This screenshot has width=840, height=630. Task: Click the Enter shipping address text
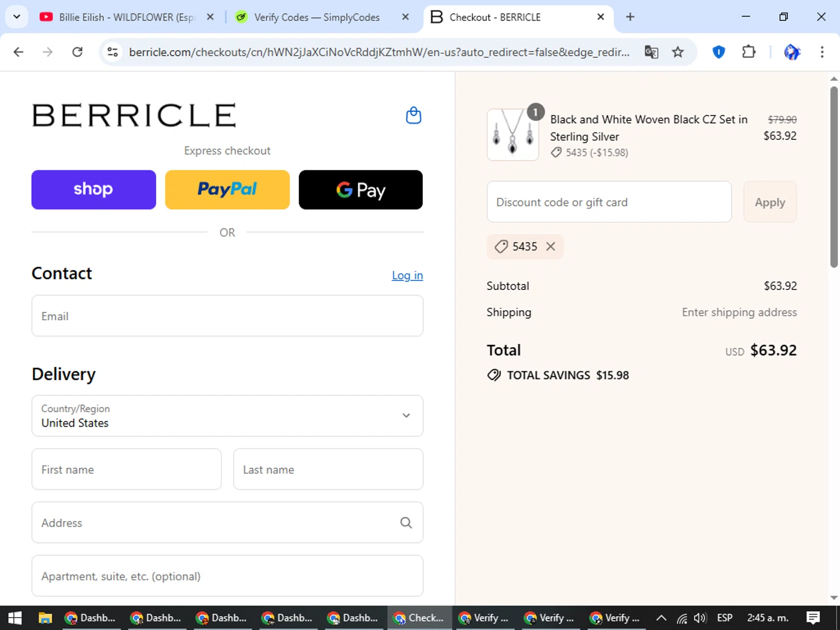point(739,312)
